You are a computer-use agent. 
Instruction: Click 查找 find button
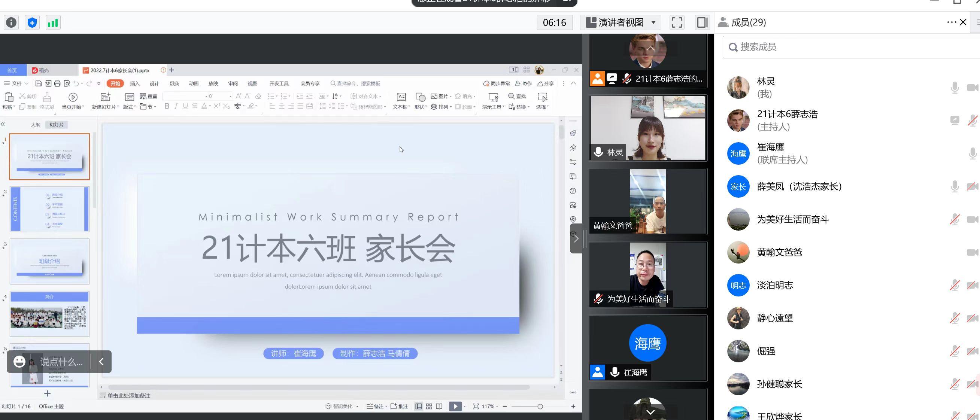tap(517, 96)
